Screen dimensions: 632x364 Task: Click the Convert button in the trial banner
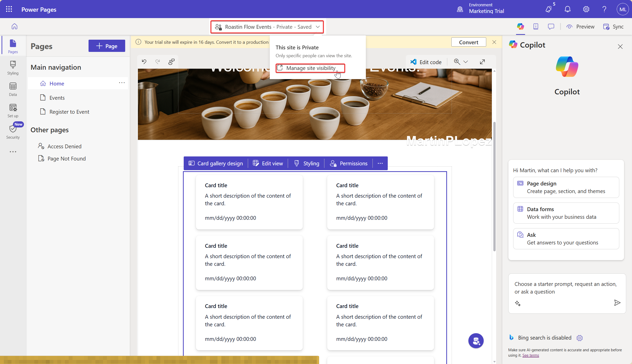tap(468, 42)
